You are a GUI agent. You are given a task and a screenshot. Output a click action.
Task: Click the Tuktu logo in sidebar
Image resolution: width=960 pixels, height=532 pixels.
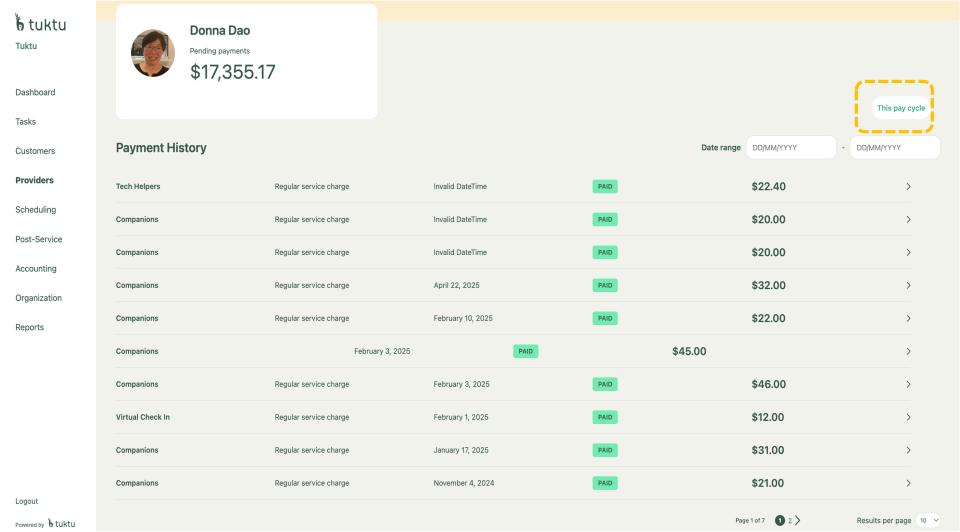click(x=40, y=23)
